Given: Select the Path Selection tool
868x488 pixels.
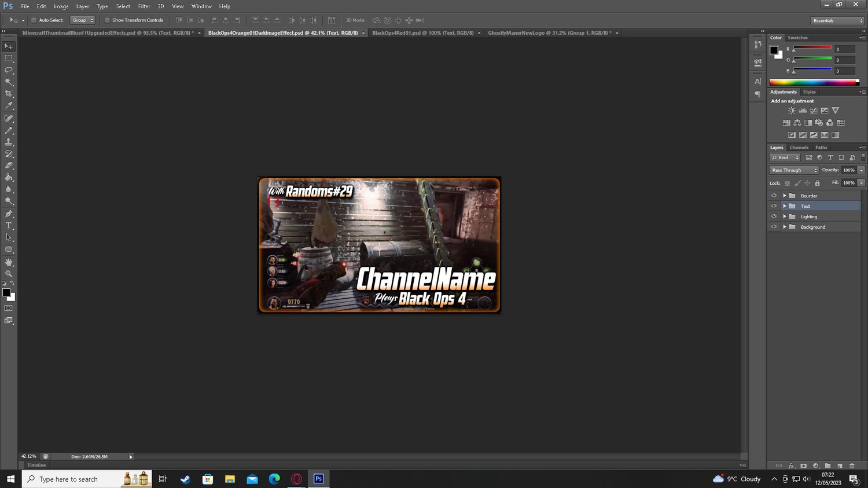Looking at the screenshot, I should (9, 237).
